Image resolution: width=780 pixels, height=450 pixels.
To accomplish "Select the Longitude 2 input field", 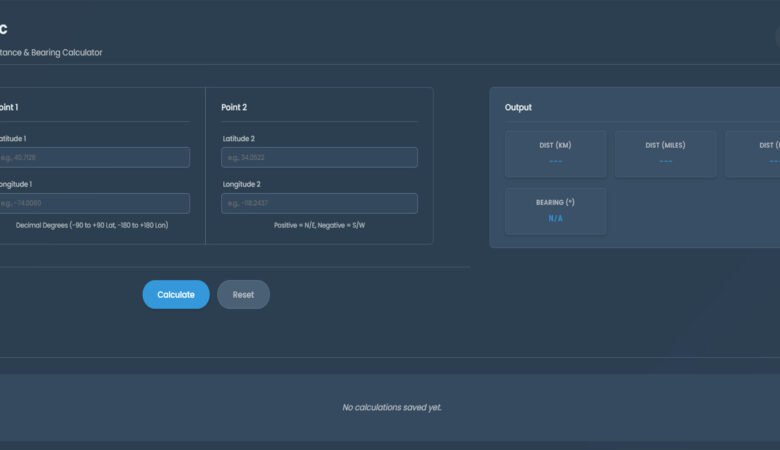I will [x=319, y=203].
